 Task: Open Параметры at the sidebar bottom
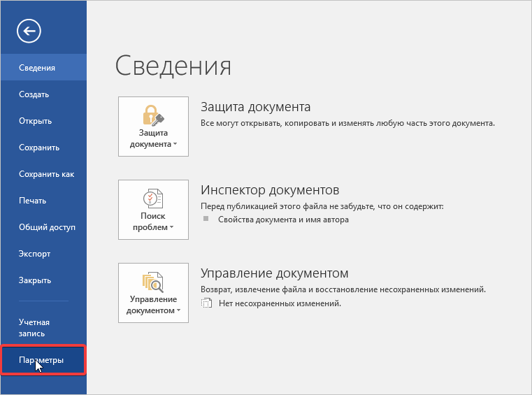41,361
